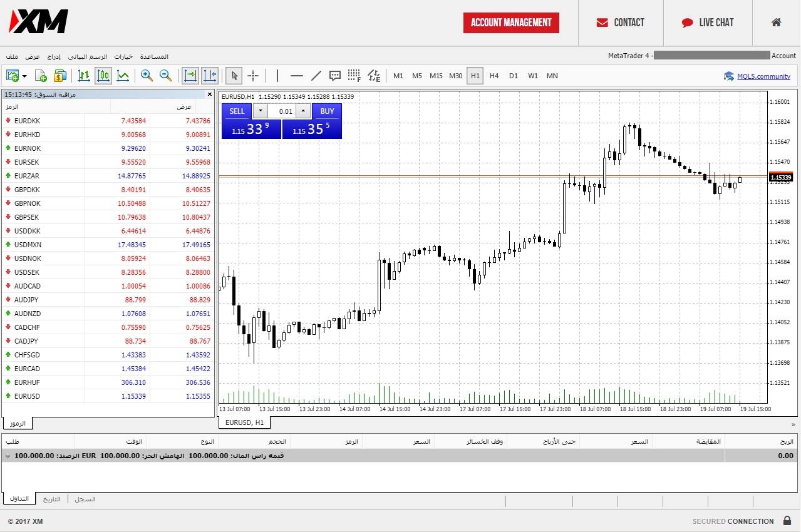Switch to the السجل terminal tab
801x532 pixels.
point(85,499)
